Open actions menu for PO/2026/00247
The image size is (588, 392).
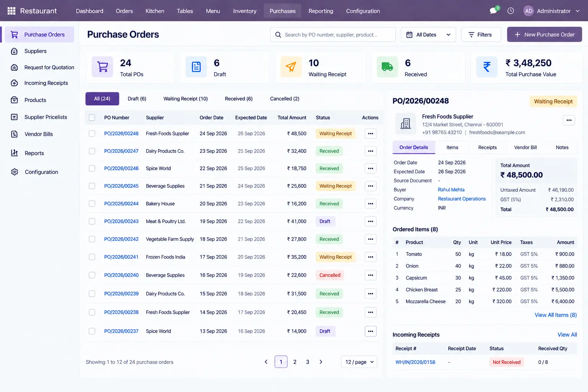click(x=371, y=151)
